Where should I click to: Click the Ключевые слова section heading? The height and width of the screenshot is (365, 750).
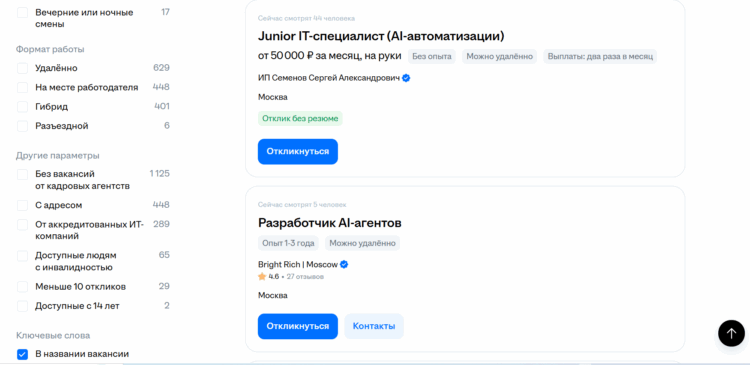(53, 335)
